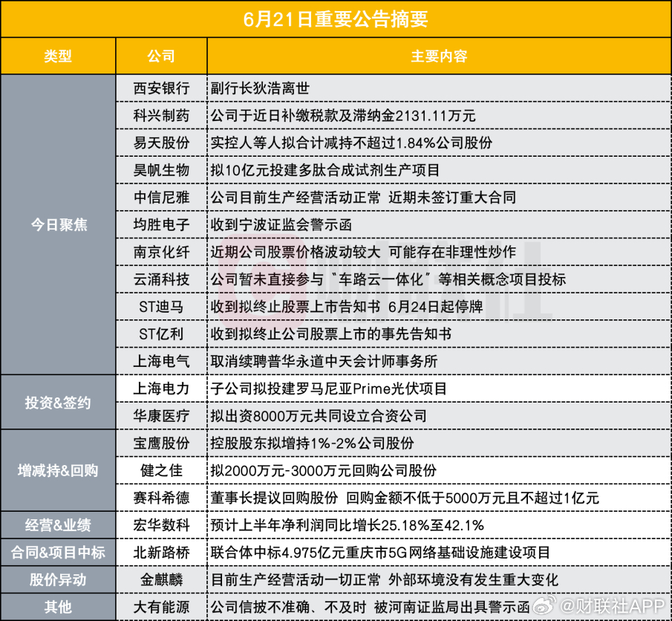Select company cell "健之佳"
672x621 pixels.
(x=162, y=470)
